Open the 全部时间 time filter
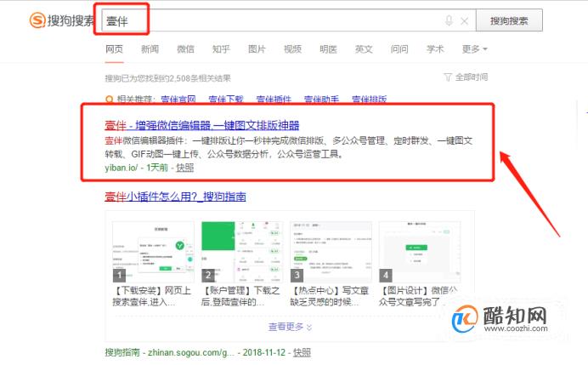Screen dimensions: 588x365 click(466, 77)
